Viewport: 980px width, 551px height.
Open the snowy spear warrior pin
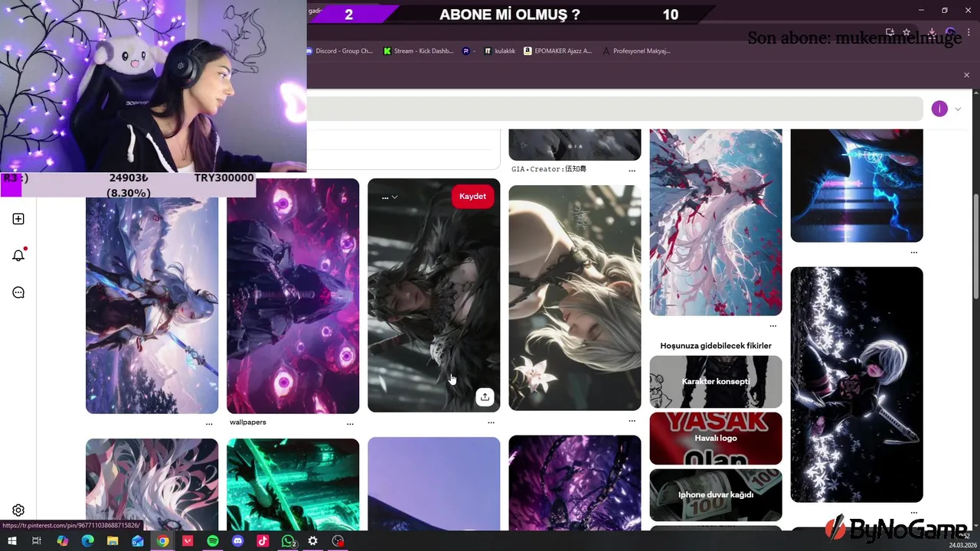pyautogui.click(x=152, y=306)
